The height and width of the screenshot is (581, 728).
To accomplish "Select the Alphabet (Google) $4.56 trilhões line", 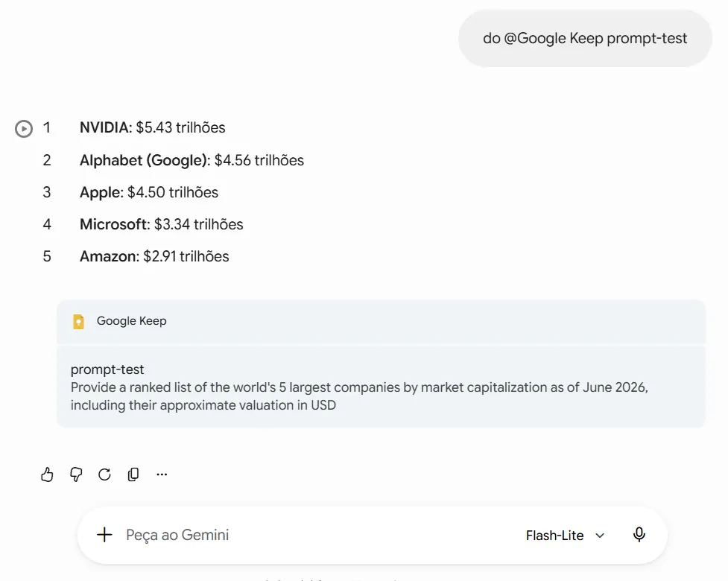I will pyautogui.click(x=192, y=160).
